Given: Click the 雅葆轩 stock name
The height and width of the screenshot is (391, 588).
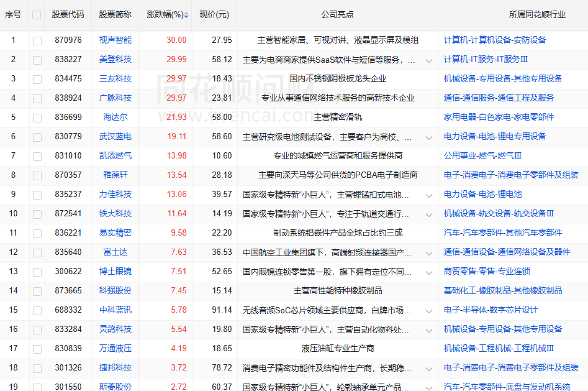Looking at the screenshot, I should click(115, 175).
